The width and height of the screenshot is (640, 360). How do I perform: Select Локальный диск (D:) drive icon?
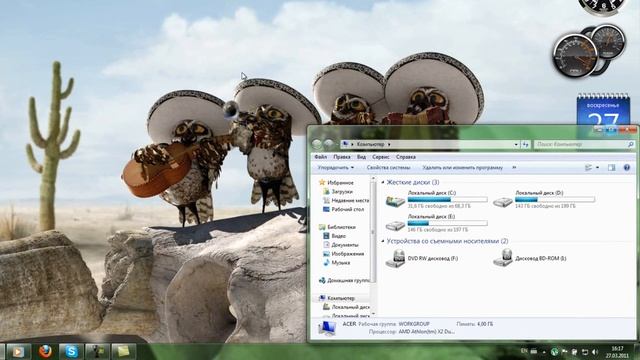[502, 202]
